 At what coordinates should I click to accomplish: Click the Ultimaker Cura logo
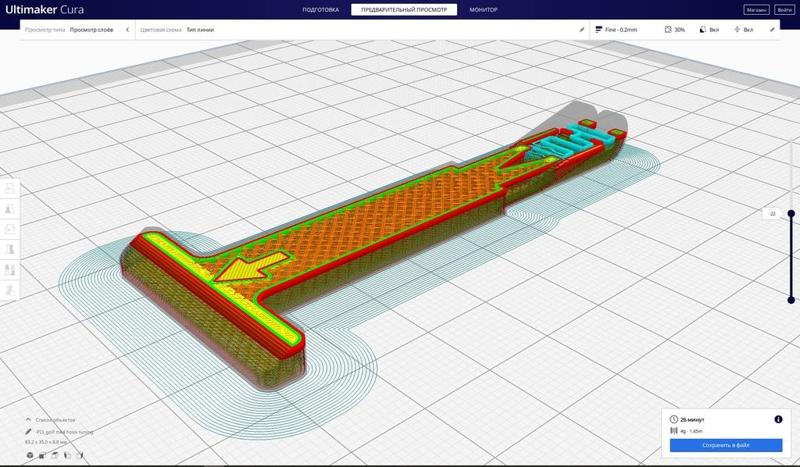point(44,10)
